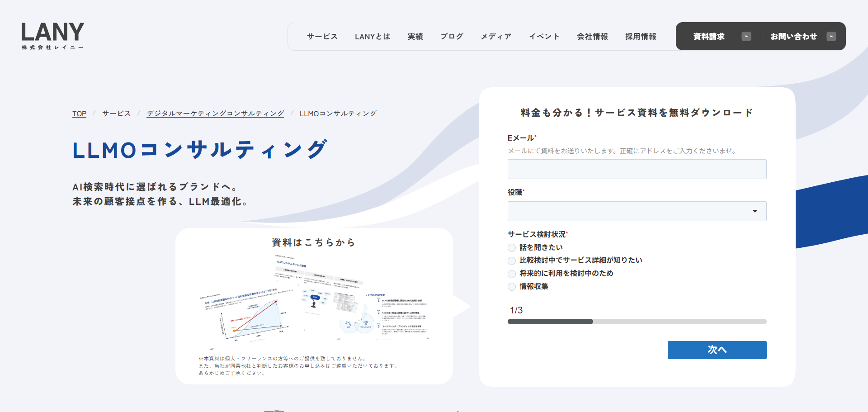Open the サービス navigation menu

[x=322, y=36]
